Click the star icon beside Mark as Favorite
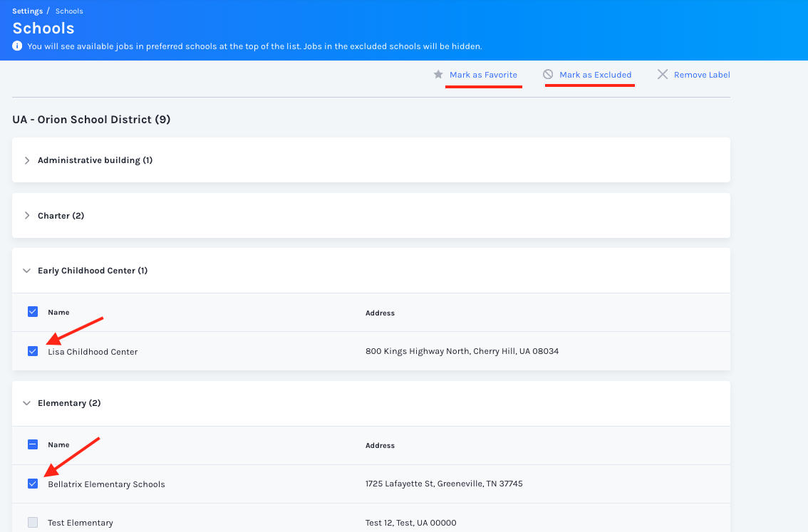Image resolution: width=808 pixels, height=532 pixels. [x=438, y=75]
